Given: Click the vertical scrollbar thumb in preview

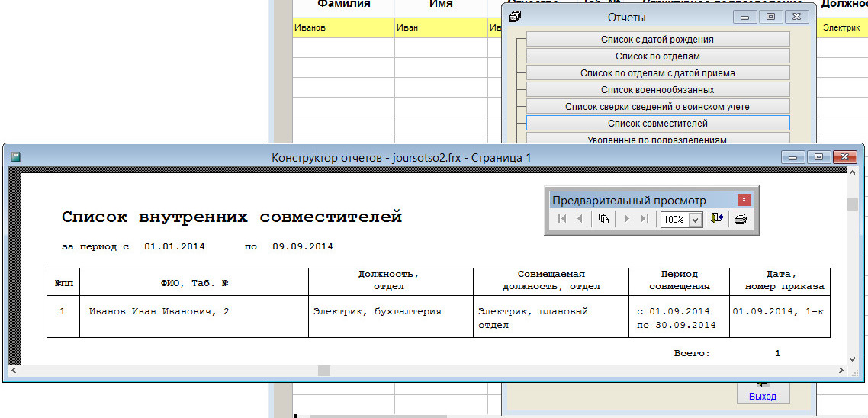Looking at the screenshot, I should click(853, 204).
